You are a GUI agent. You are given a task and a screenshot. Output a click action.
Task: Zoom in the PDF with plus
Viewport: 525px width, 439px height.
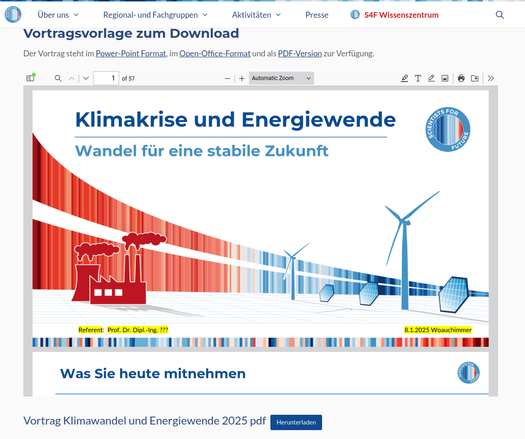coord(242,78)
